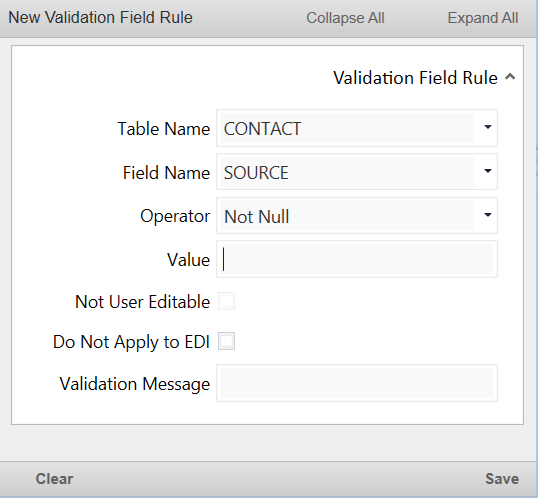Select the SOURCE text in Field Name
Screen dimensions: 538x498
tap(256, 173)
